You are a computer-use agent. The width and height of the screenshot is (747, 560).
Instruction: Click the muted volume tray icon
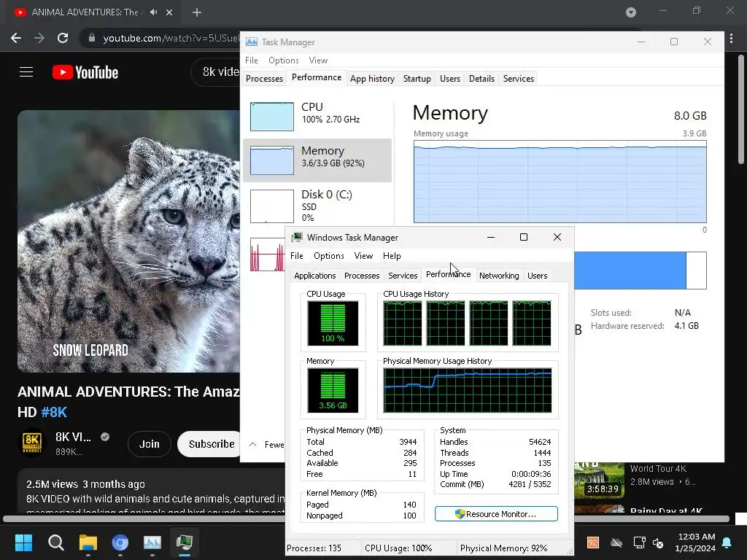(658, 542)
